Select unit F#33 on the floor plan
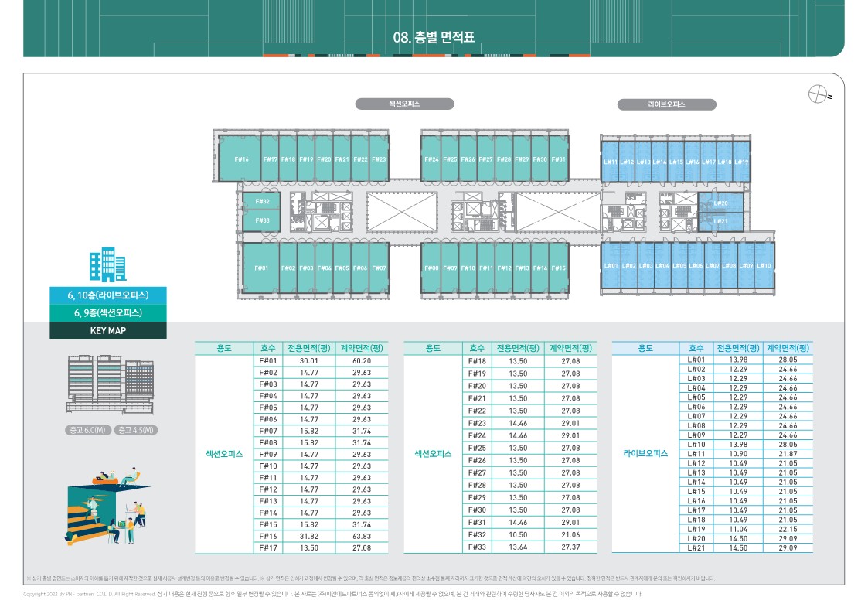Screen dimensions: 868x614 coord(262,220)
